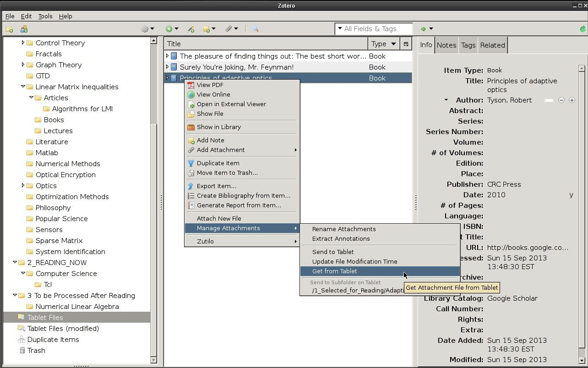Switch to the Info tab

(x=426, y=45)
